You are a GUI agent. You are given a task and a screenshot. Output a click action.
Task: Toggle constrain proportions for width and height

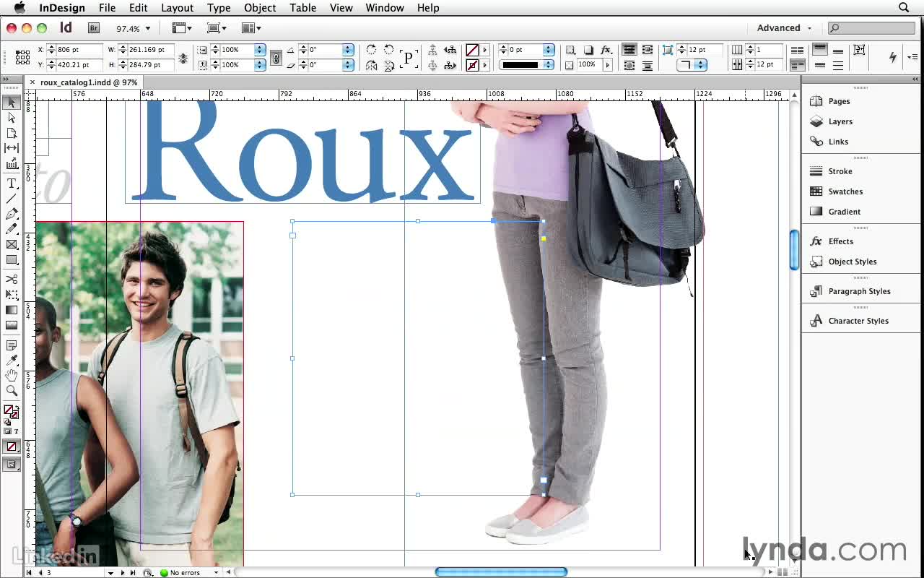183,58
